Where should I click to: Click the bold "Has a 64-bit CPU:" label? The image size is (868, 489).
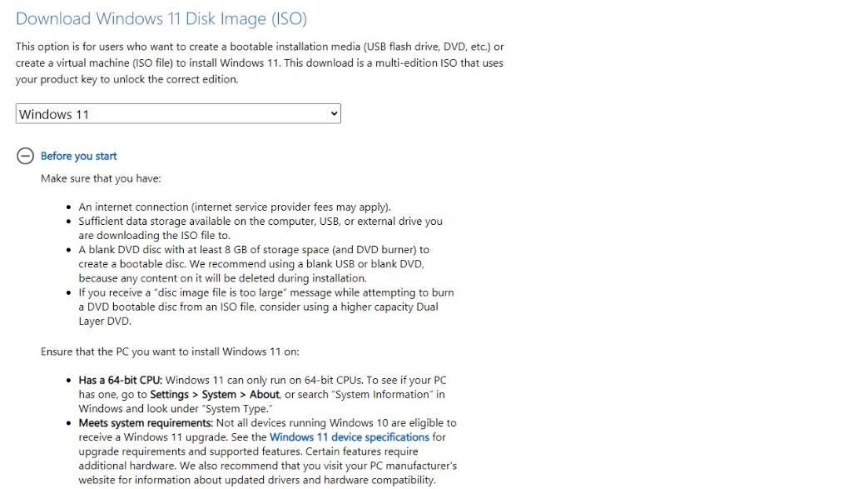(127, 380)
